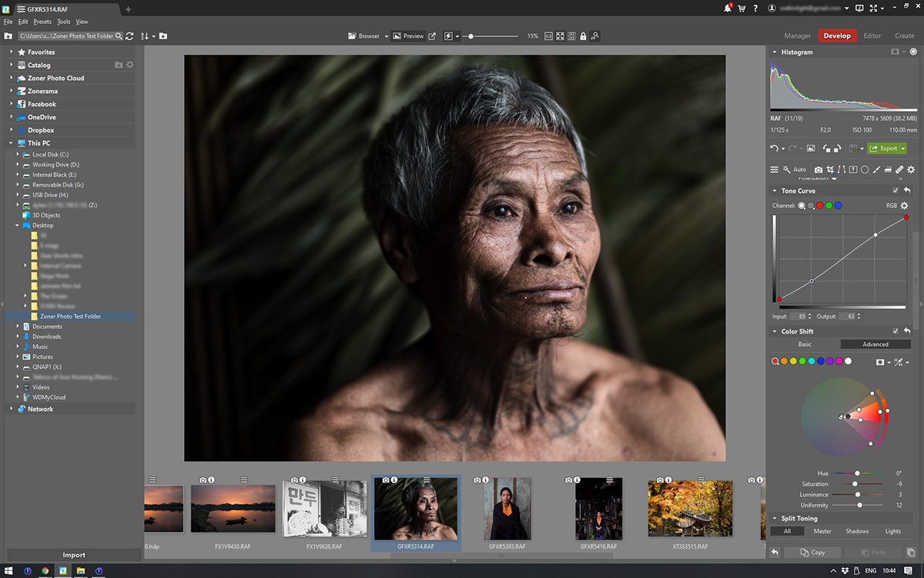Select the Filter Brush tool

(875, 170)
